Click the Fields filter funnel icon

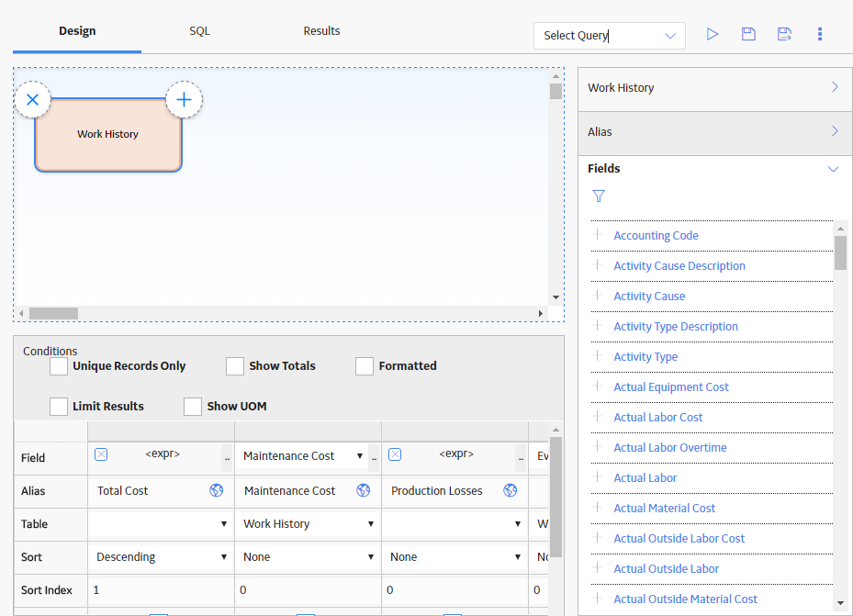pyautogui.click(x=599, y=196)
